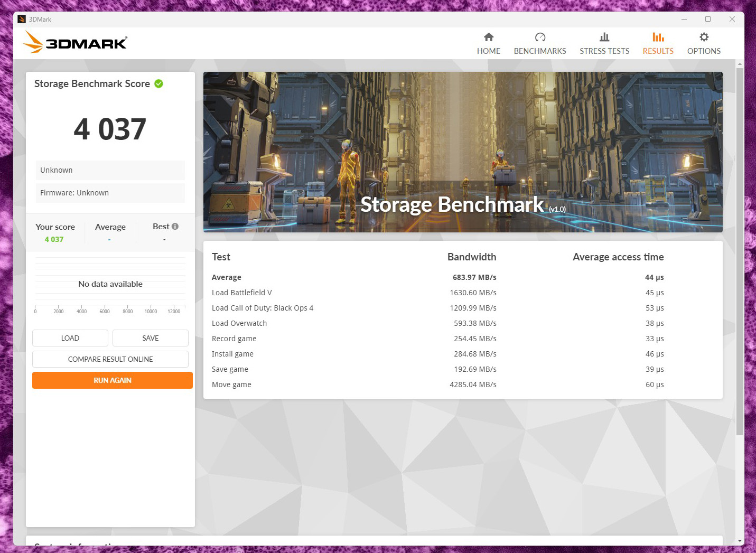756x553 pixels.
Task: Click the info icon beside Best
Action: point(175,227)
